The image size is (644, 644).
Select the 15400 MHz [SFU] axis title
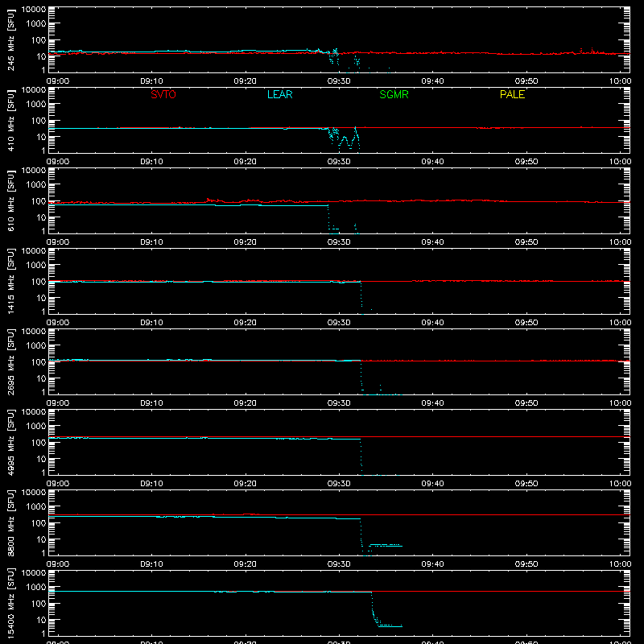pos(11,603)
